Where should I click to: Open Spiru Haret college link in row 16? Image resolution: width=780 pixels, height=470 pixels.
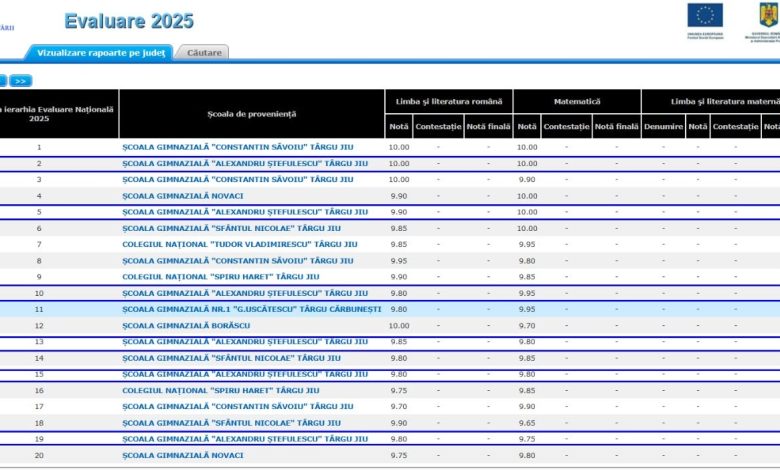click(221, 390)
